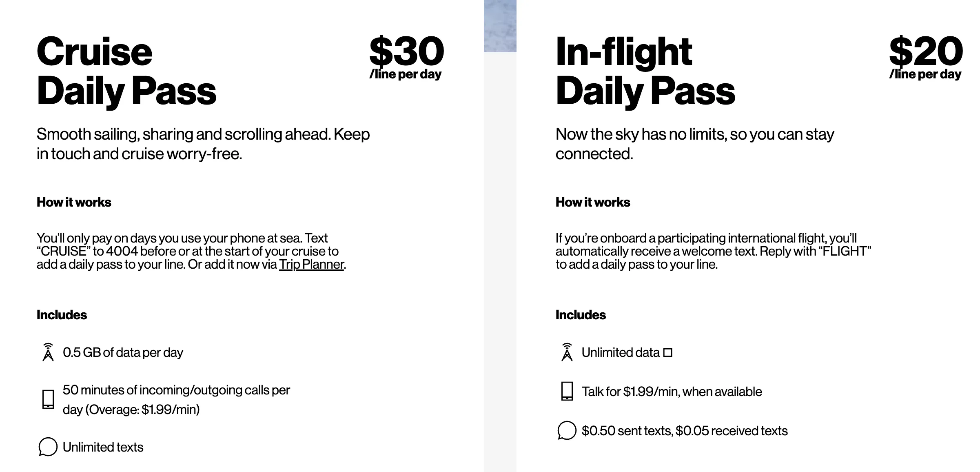Click the $0.50 sent texts line

[685, 431]
